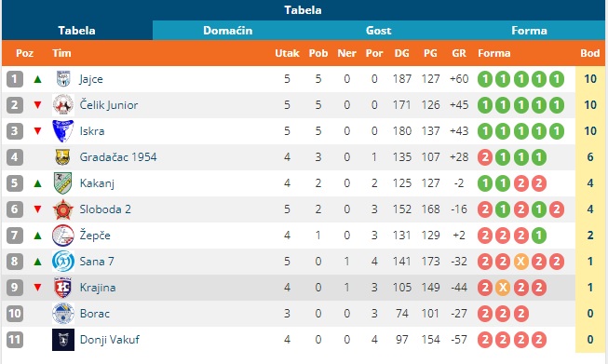Click the Krajina team shield icon

point(62,288)
